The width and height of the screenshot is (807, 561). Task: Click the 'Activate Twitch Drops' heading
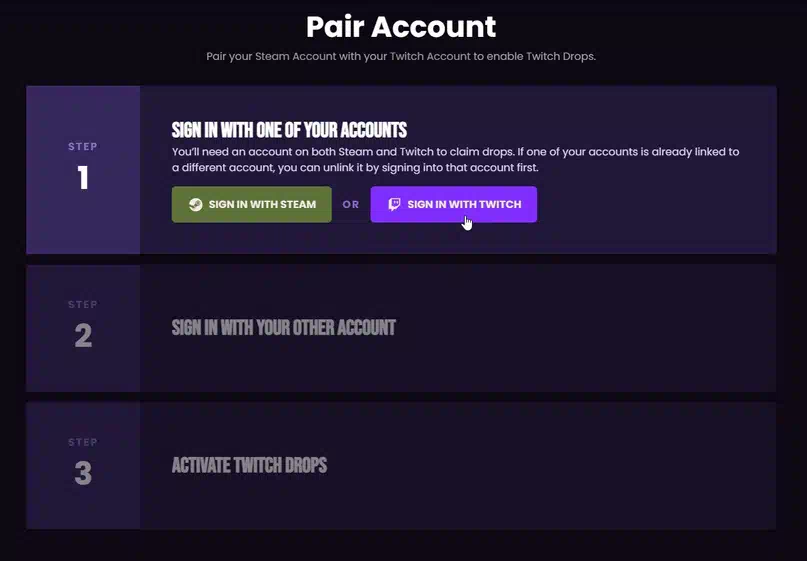click(249, 466)
